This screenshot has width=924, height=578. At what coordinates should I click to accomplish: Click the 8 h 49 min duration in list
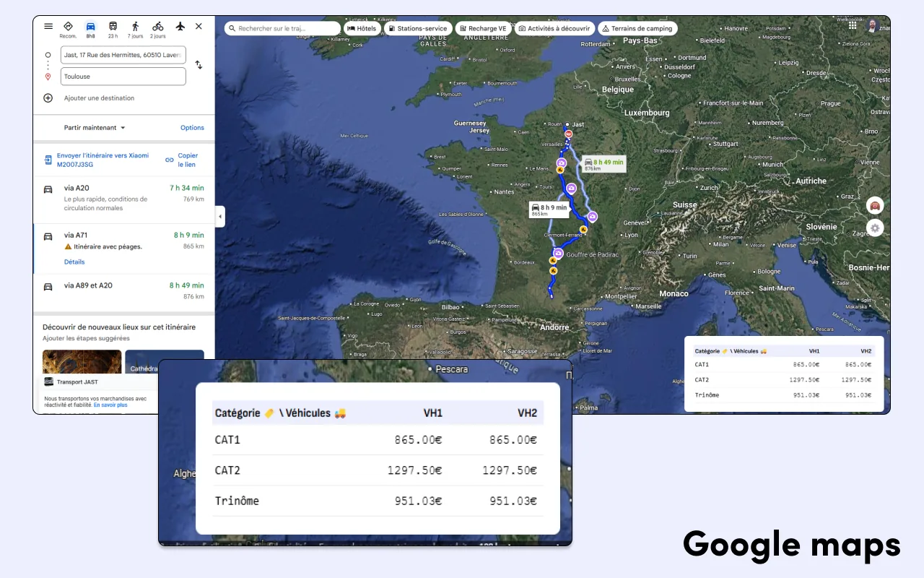[187, 285]
